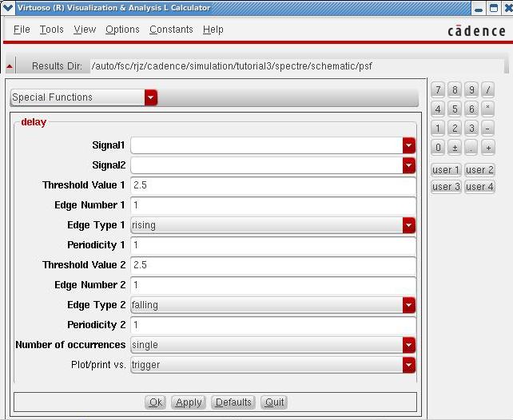Open the Plot/print vs. trigger dropdown

tap(273, 365)
